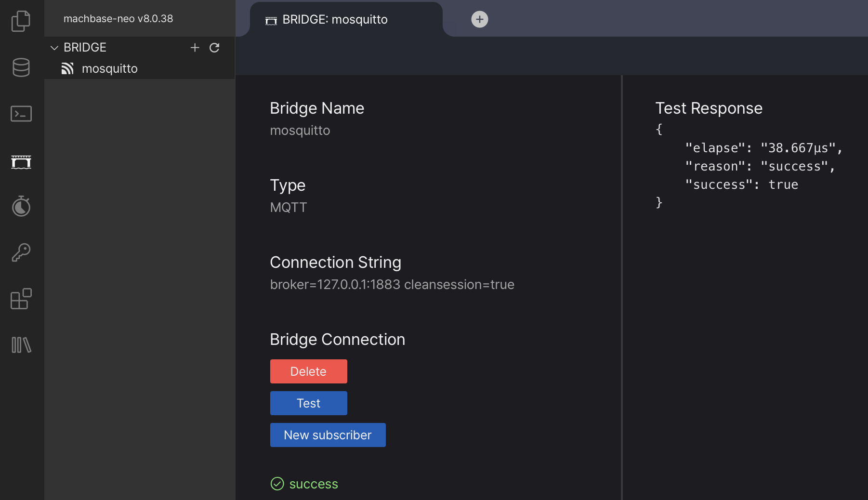Viewport: 868px width, 500px height.
Task: Click the green success status message
Action: pyautogui.click(x=313, y=484)
